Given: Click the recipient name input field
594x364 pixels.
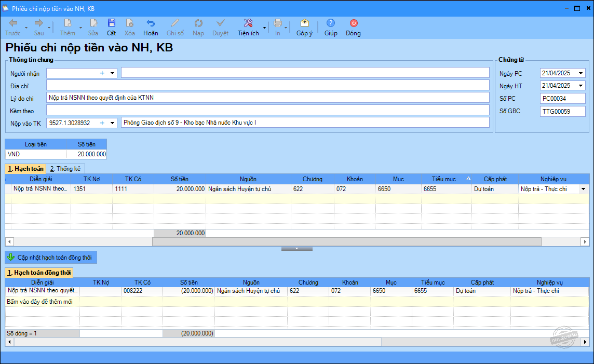Looking at the screenshot, I should (305, 73).
